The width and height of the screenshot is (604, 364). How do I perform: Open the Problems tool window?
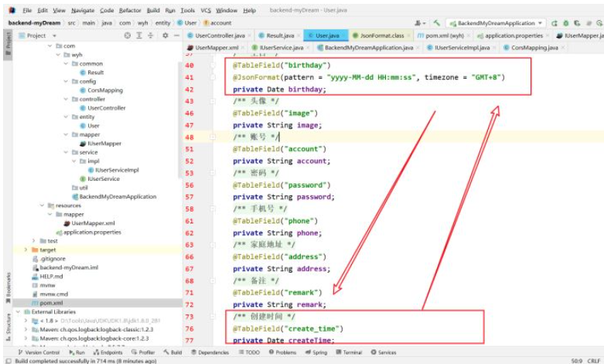point(282,352)
